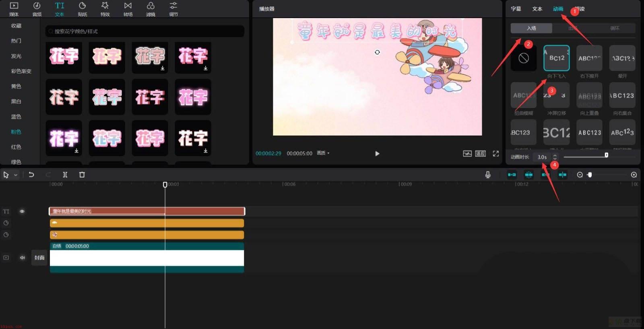Click the delete trash icon
644x329 pixels.
click(82, 175)
